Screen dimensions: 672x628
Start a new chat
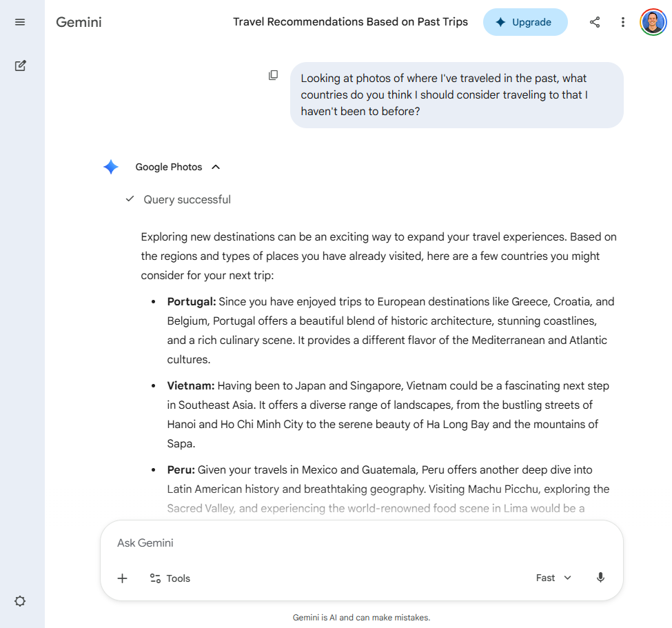tap(20, 65)
